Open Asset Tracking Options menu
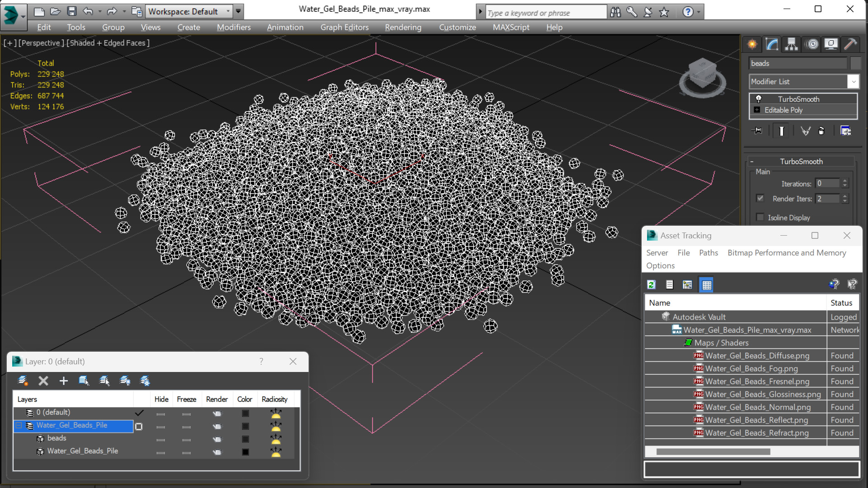Image resolution: width=868 pixels, height=488 pixels. coord(660,265)
